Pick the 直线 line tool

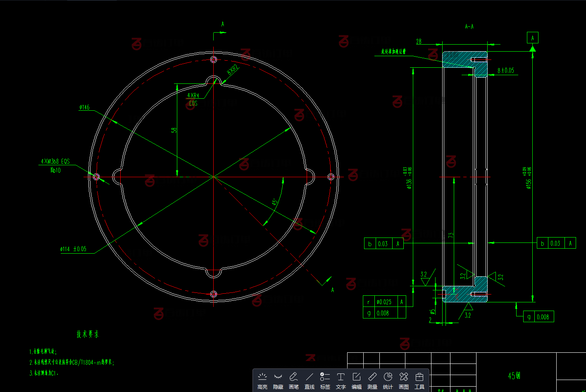click(x=310, y=380)
